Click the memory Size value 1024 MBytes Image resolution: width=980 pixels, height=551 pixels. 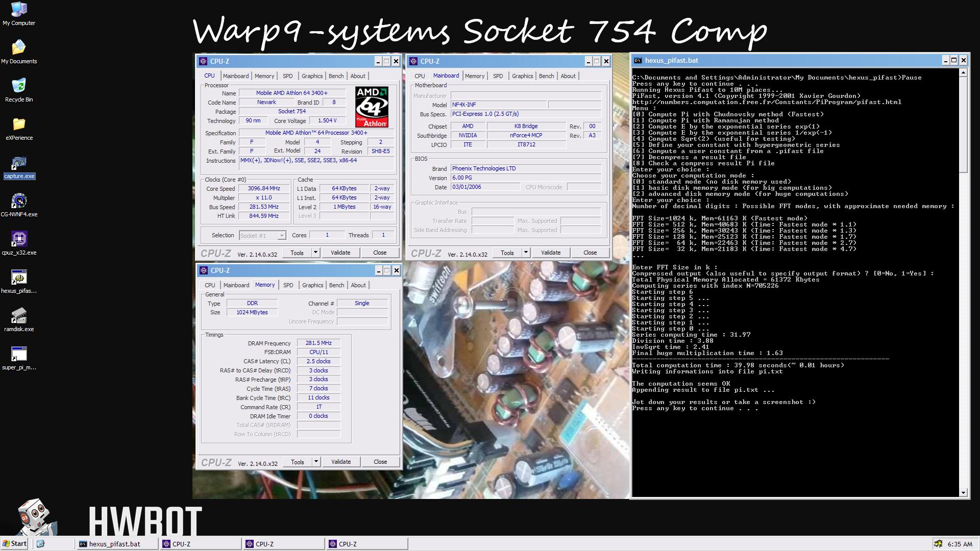pos(252,312)
